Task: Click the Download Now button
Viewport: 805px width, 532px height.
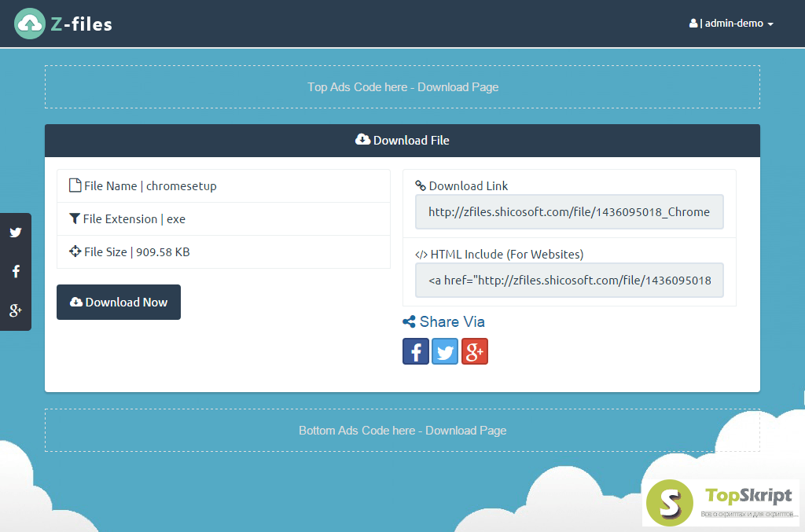Action: tap(119, 303)
